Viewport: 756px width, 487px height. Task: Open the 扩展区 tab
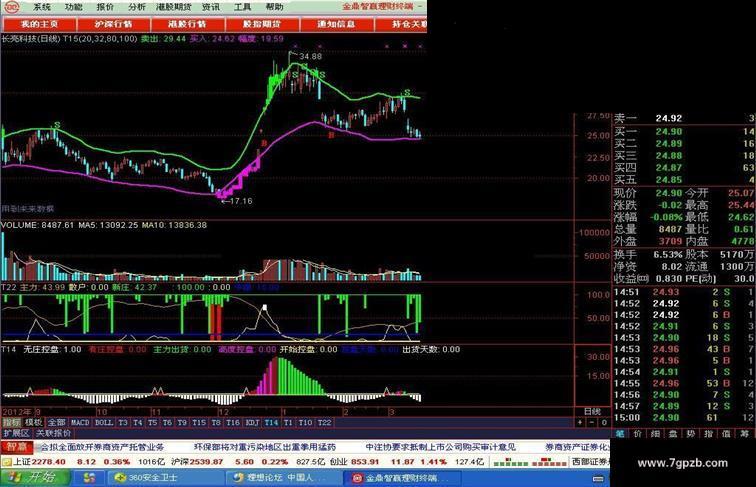(17, 433)
